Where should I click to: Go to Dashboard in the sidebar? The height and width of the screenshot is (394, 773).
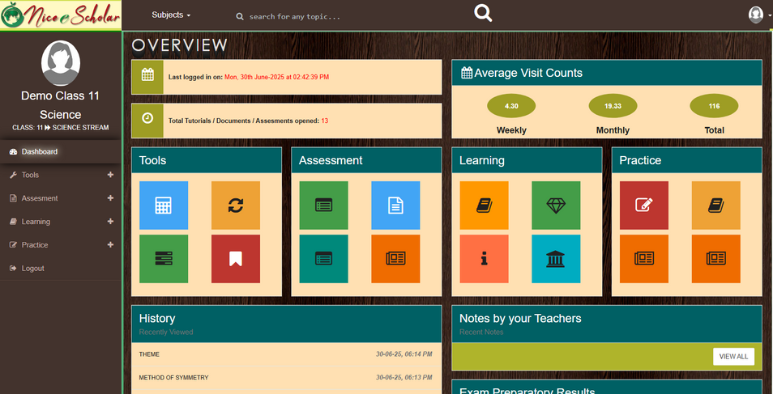click(x=61, y=152)
